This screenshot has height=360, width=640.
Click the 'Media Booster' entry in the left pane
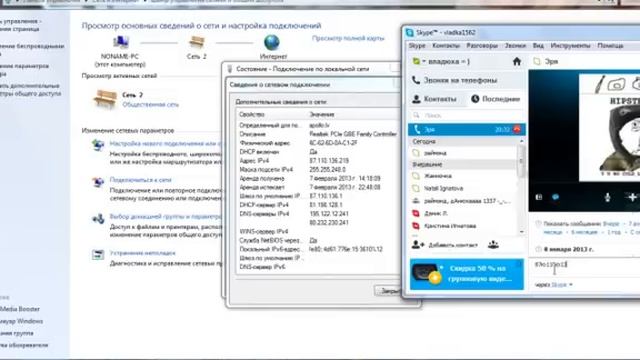pyautogui.click(x=20, y=309)
